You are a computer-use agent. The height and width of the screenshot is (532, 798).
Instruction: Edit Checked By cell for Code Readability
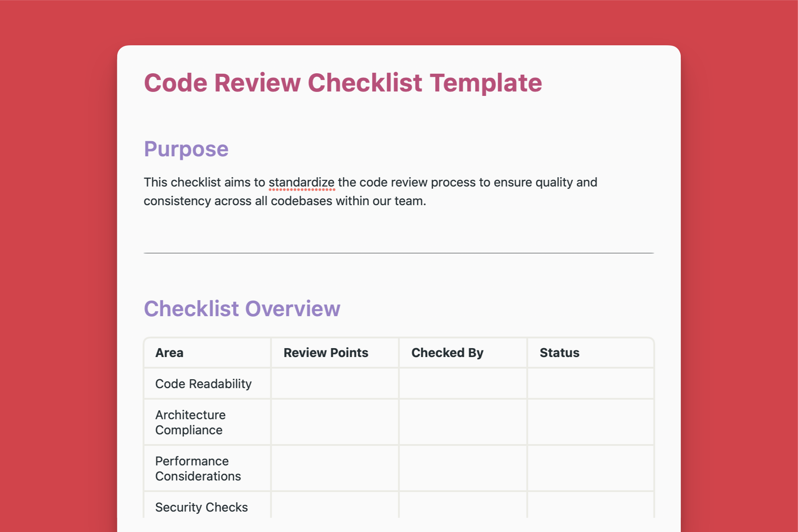pyautogui.click(x=463, y=384)
